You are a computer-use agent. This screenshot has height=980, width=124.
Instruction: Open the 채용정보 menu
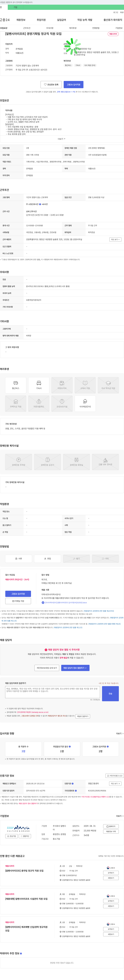click(21, 20)
